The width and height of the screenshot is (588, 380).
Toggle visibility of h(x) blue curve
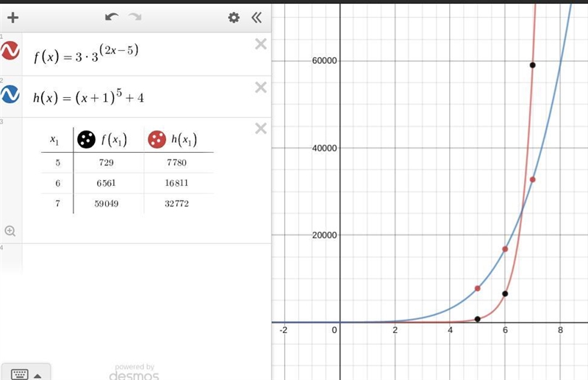pos(10,94)
